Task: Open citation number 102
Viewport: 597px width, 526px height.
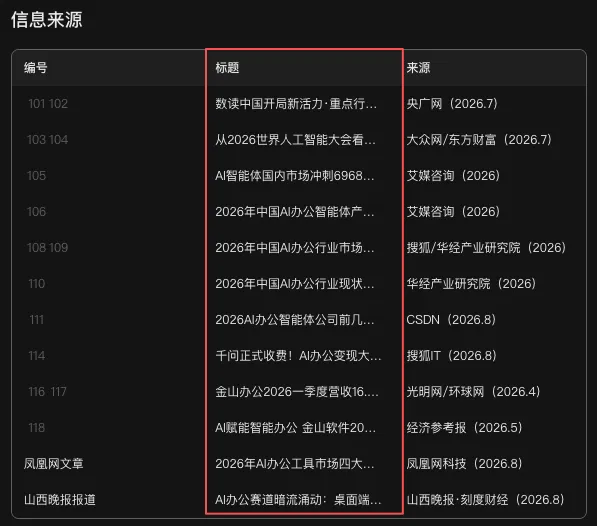Action: pos(58,104)
